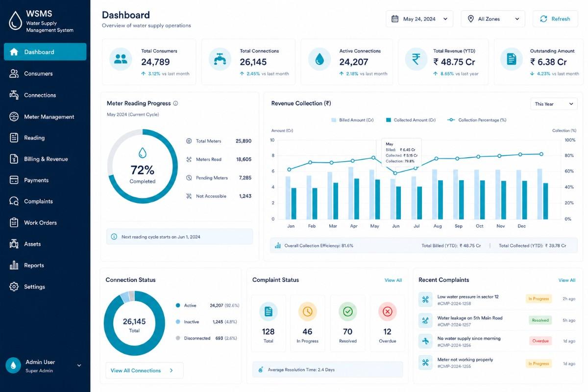The width and height of the screenshot is (588, 392).
Task: Click View All in Complaint Status
Action: tap(393, 280)
